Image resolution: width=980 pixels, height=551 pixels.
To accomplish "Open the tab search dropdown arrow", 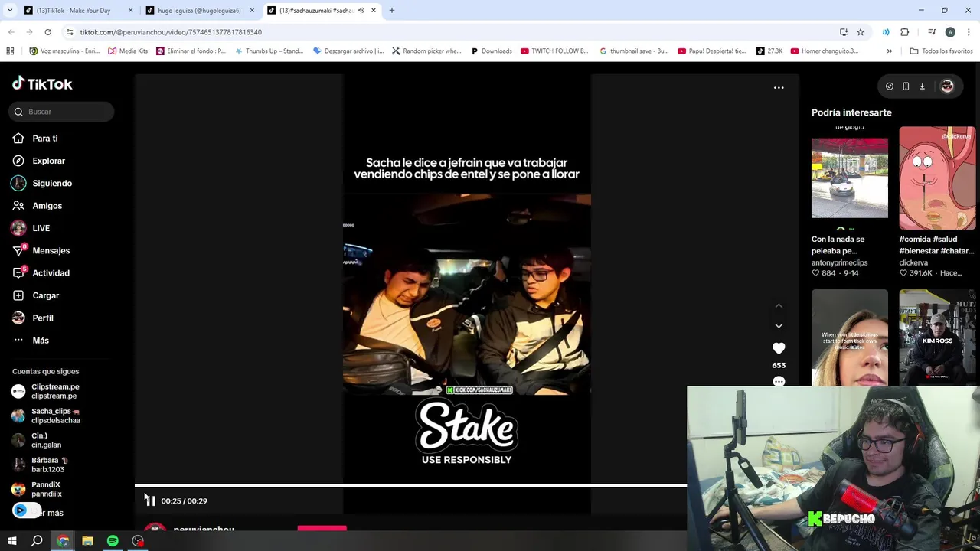I will (10, 11).
